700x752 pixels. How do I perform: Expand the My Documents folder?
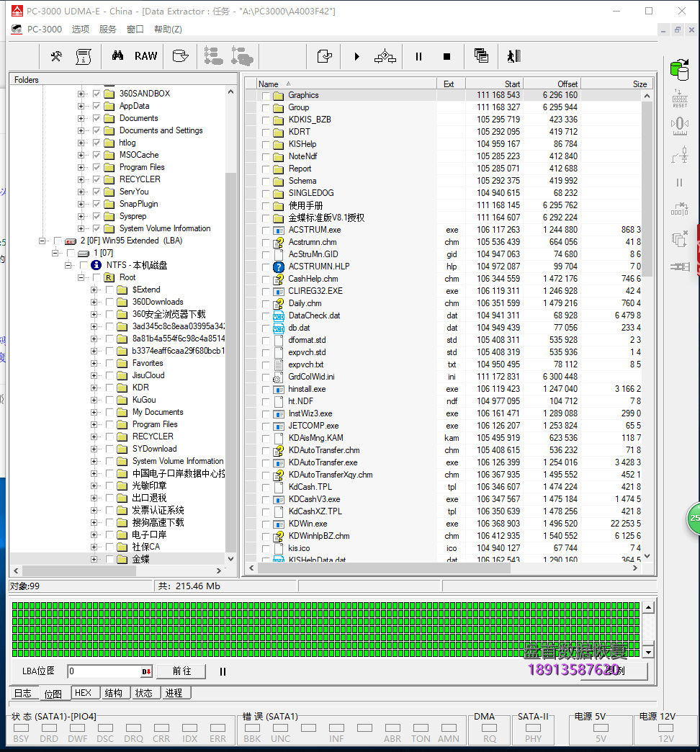click(x=94, y=413)
